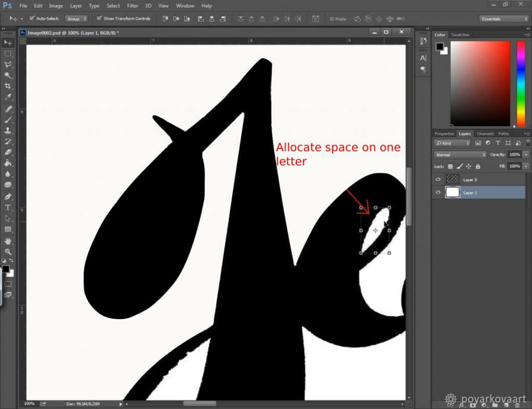Select the Sponge tool

8,185
